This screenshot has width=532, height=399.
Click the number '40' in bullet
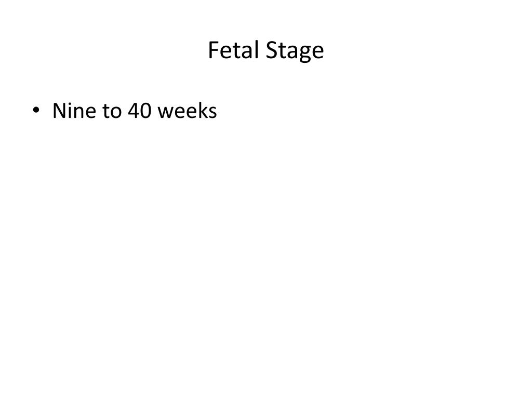point(139,111)
